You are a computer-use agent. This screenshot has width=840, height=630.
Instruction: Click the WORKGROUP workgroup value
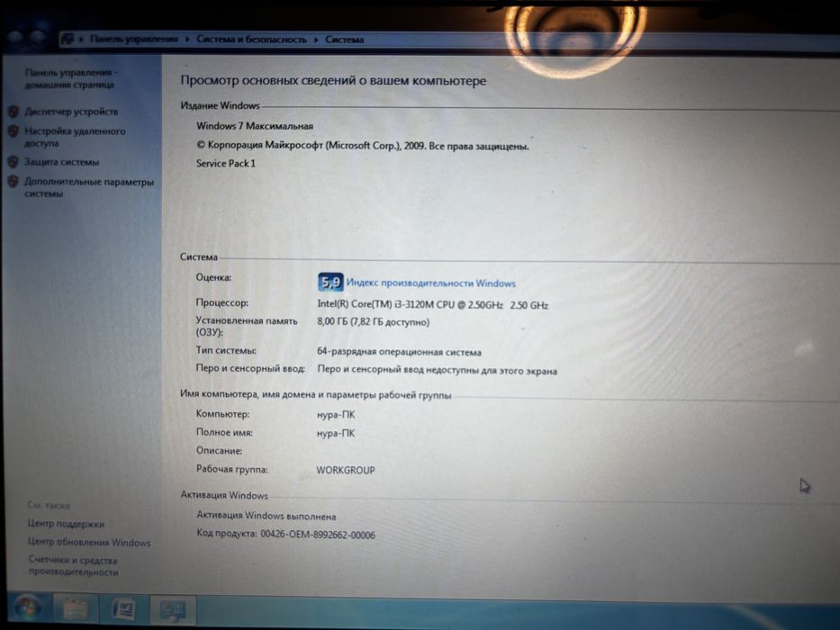(346, 470)
